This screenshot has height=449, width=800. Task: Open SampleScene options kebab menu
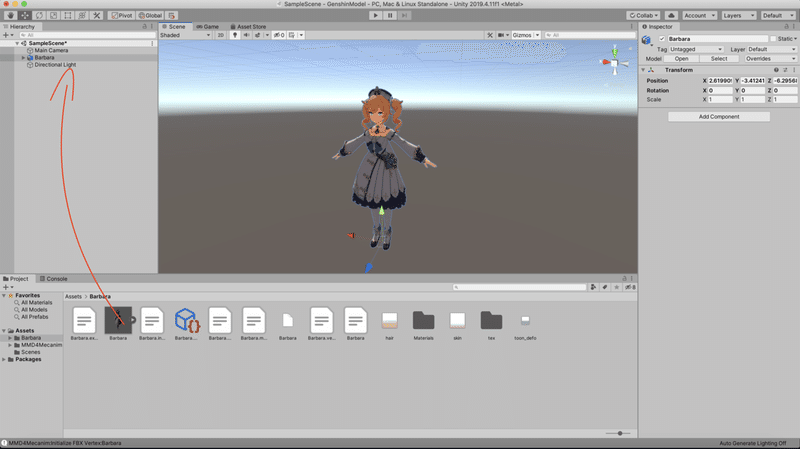click(152, 43)
